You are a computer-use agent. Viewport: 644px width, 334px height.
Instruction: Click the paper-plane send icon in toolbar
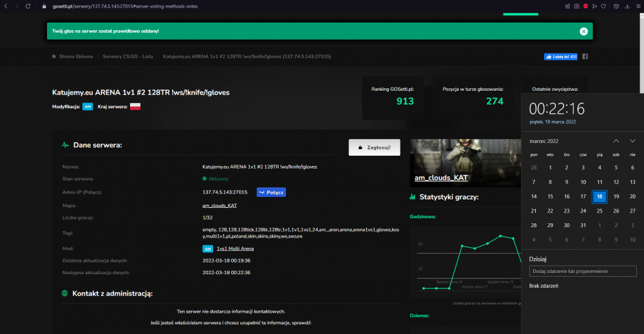click(594, 6)
